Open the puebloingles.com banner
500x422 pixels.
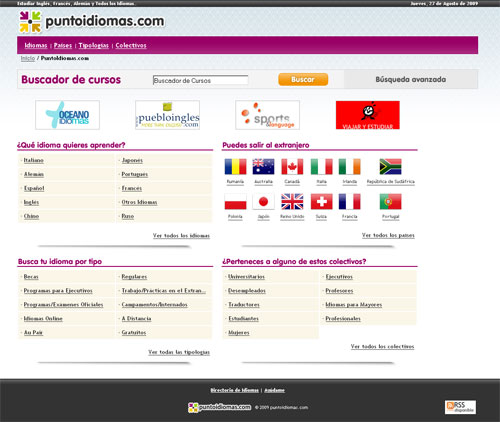pos(167,115)
